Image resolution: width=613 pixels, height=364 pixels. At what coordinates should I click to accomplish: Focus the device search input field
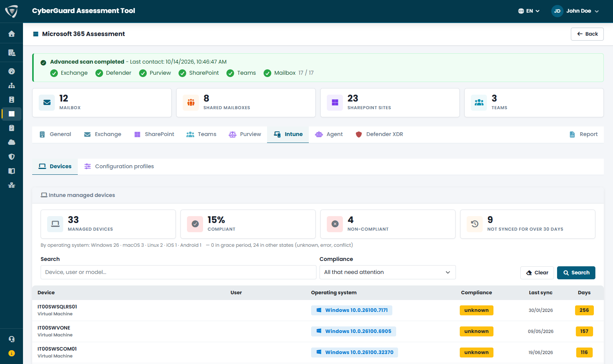(178, 272)
